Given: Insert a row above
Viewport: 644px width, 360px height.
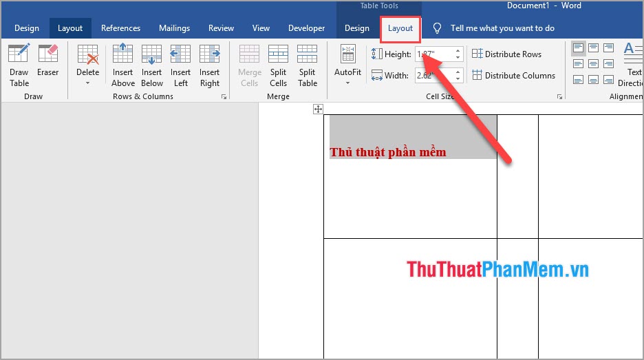Looking at the screenshot, I should pyautogui.click(x=122, y=65).
